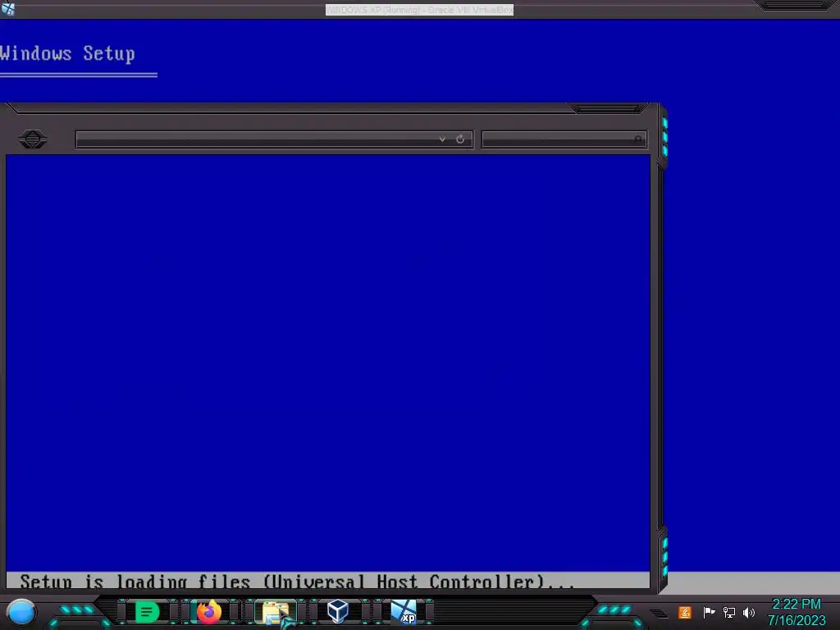Click 'Setup is loading files' status line
Viewport: 840px width, 630px height.
pos(297,582)
